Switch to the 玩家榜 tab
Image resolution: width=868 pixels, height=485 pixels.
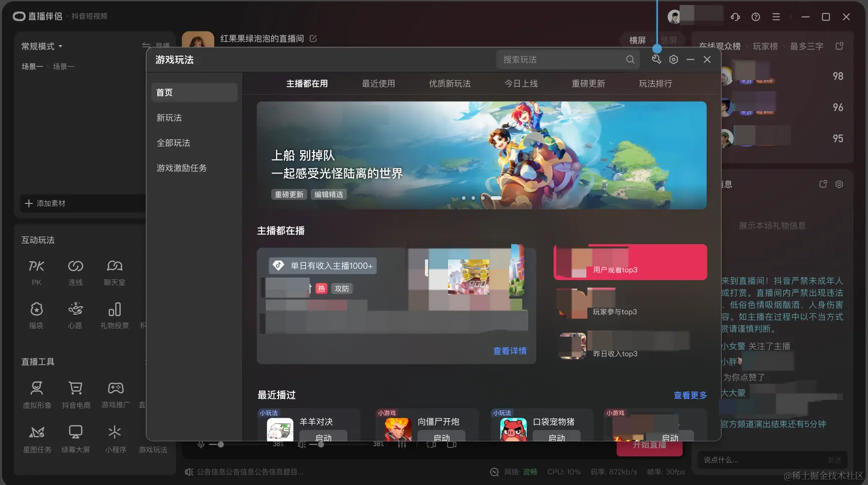pyautogui.click(x=765, y=46)
